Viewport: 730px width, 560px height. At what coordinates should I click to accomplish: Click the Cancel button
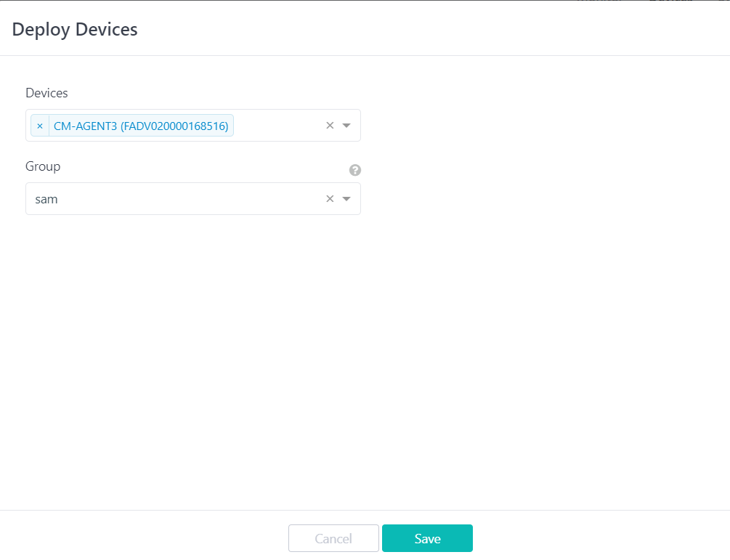coord(333,538)
